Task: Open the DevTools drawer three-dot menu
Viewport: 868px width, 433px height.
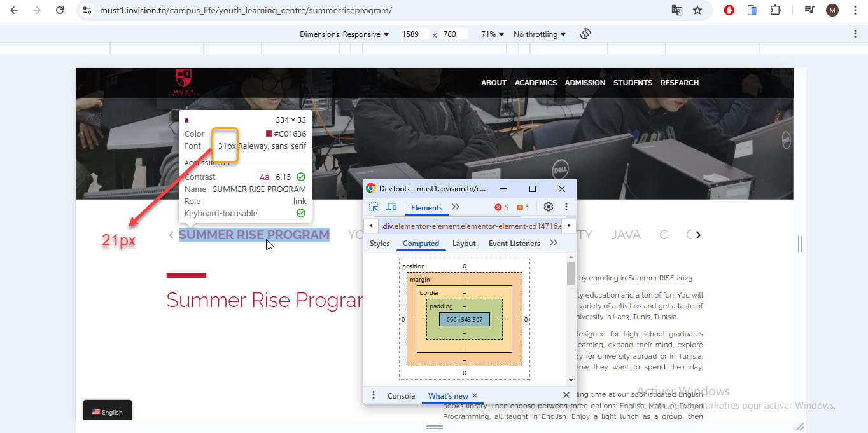Action: tap(374, 395)
